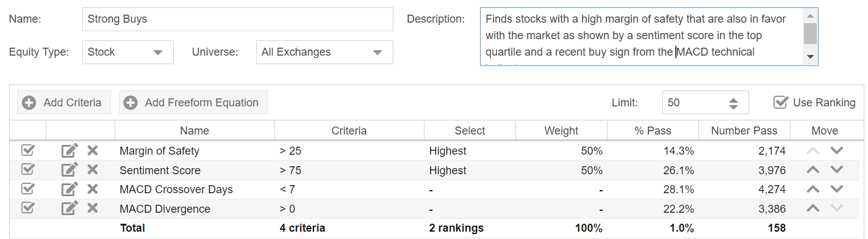Click the Add Criteria button

pos(64,103)
